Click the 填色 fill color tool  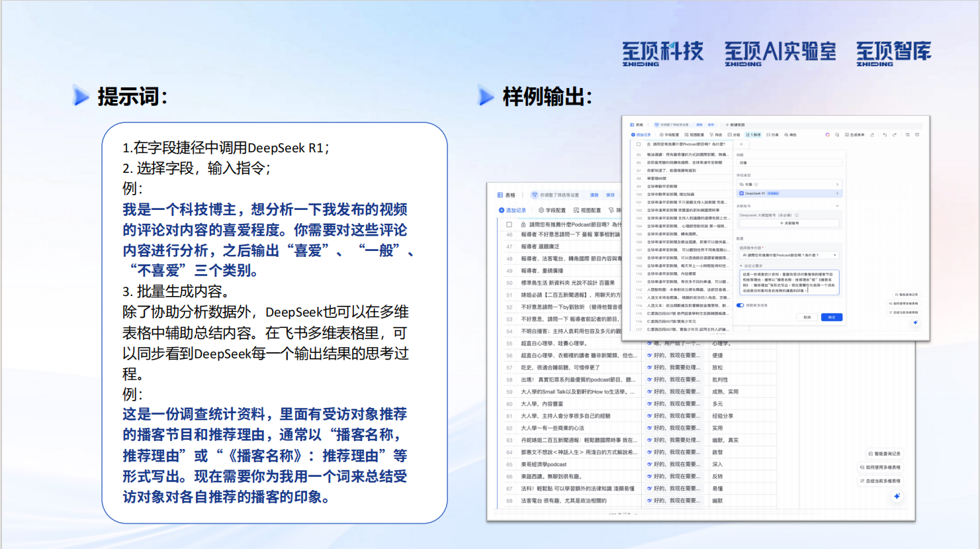coord(791,134)
